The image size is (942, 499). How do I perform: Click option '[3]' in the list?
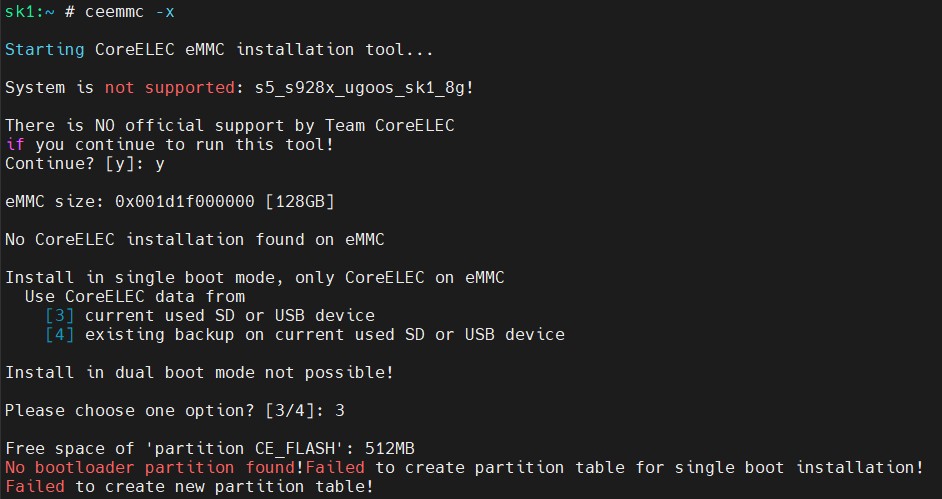pyautogui.click(x=60, y=315)
